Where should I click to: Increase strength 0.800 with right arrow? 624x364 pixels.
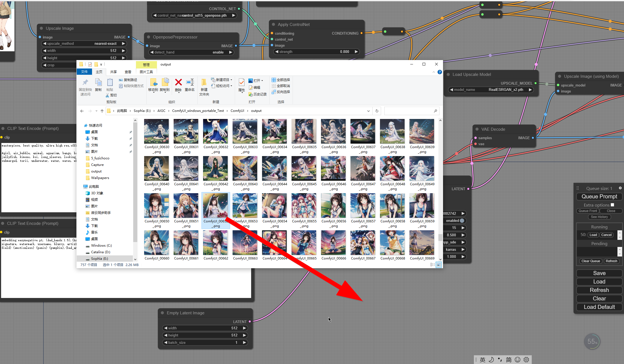pos(356,52)
